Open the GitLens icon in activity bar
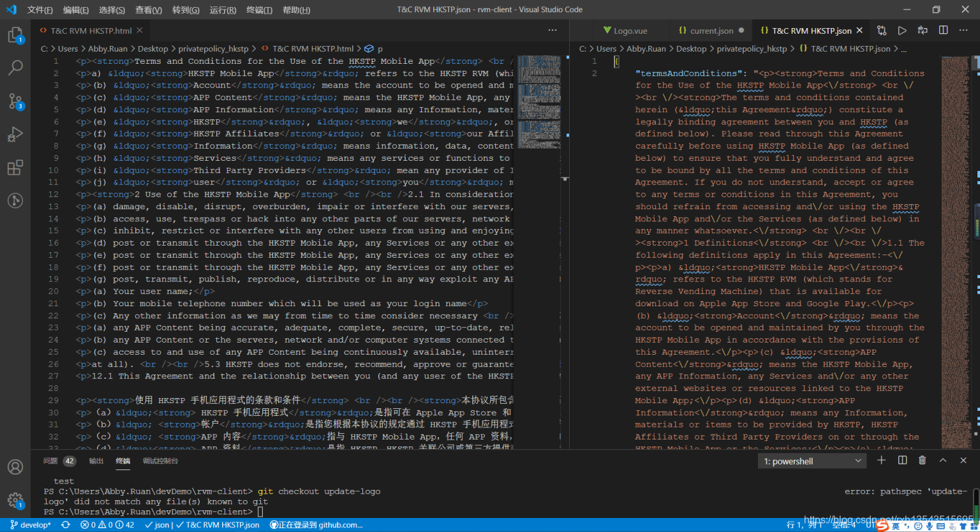Image resolution: width=980 pixels, height=532 pixels. (x=15, y=200)
